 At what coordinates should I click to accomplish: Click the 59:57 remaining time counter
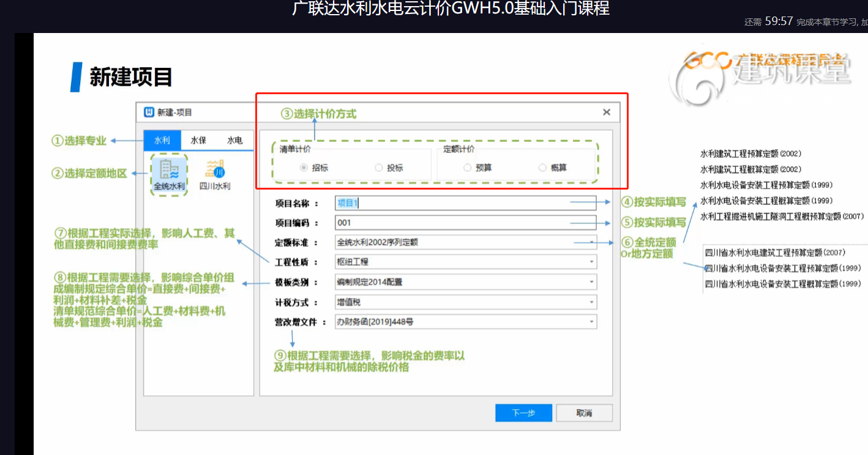pos(779,21)
